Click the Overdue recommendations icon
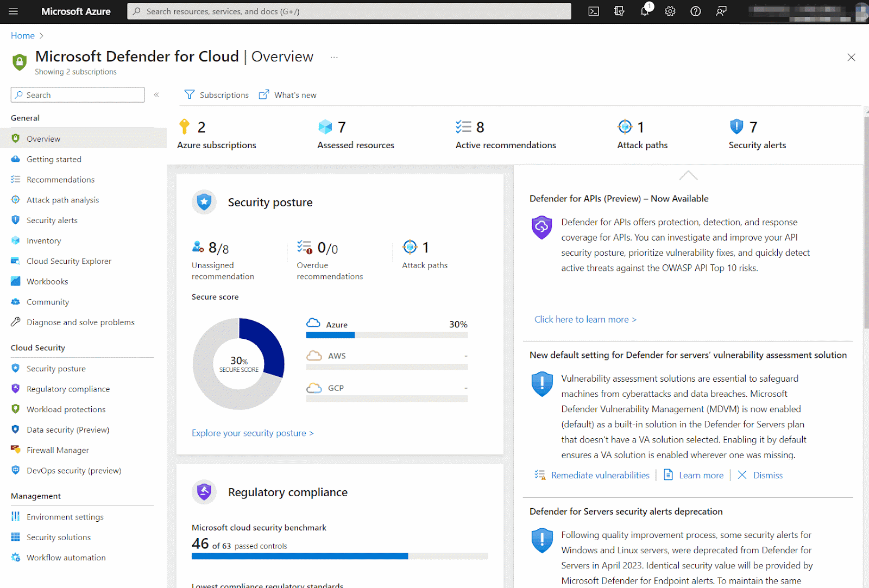 point(305,247)
